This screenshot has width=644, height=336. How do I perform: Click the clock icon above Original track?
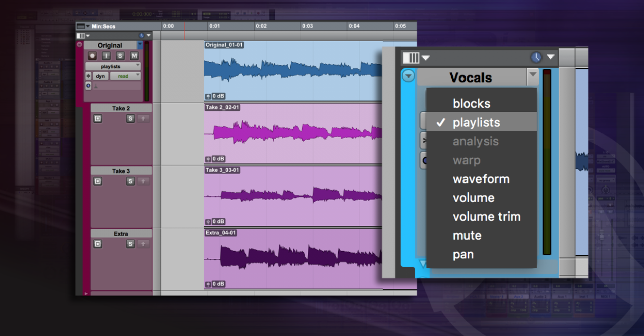[x=141, y=36]
